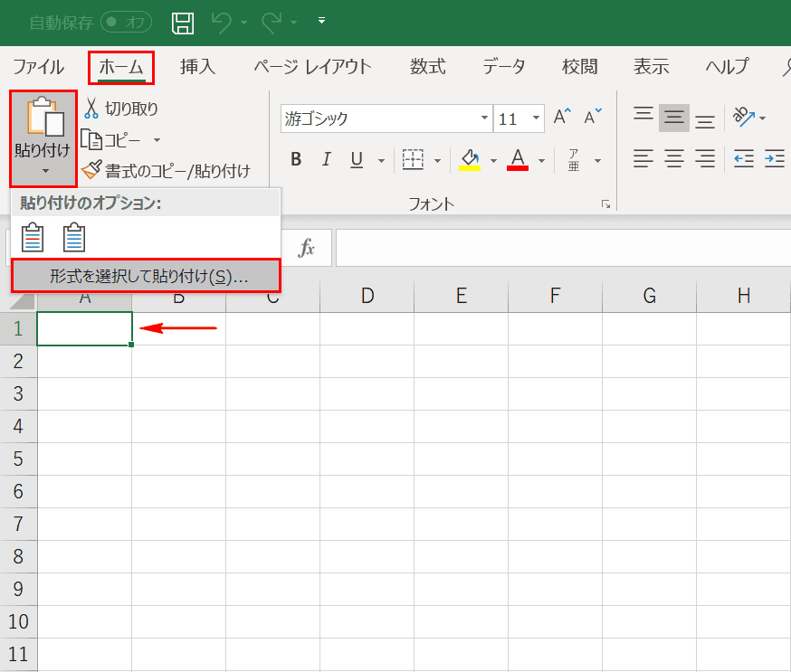Click the コピー button
The width and height of the screenshot is (791, 672).
coord(111,140)
